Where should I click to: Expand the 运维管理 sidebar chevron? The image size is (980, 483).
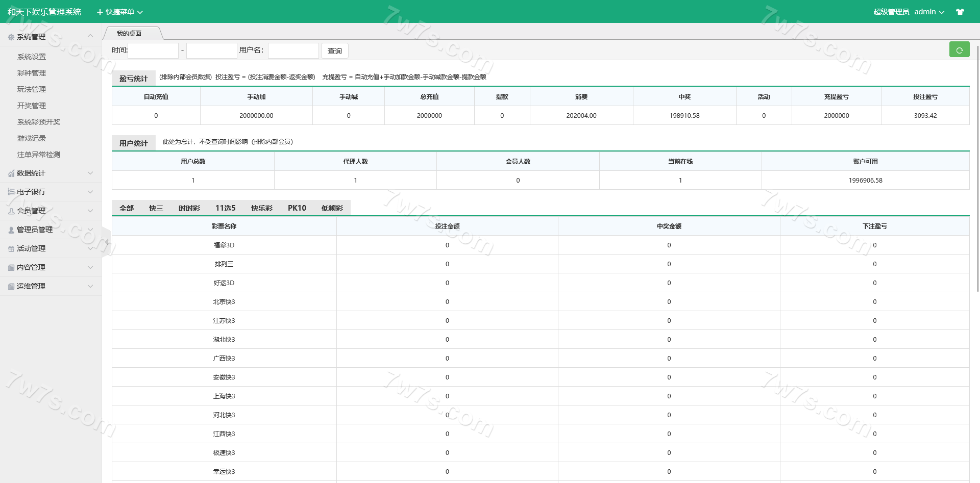(x=90, y=286)
